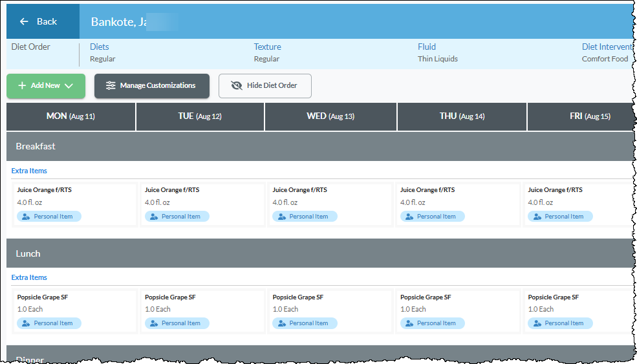Open Lunch Extra Items link
Screen dimensions: 637x364
pos(29,277)
